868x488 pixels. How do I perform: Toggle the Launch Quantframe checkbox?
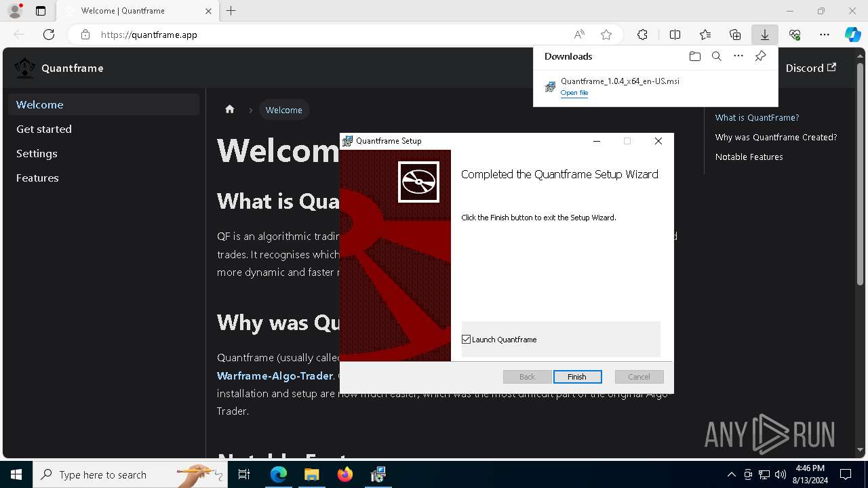click(x=467, y=340)
